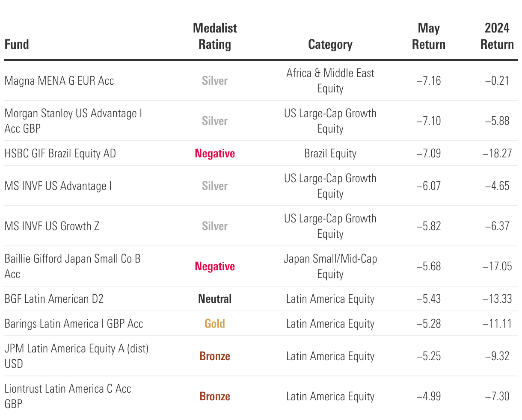Click the BGF Latin American D2 fund
522x420 pixels.
point(54,299)
